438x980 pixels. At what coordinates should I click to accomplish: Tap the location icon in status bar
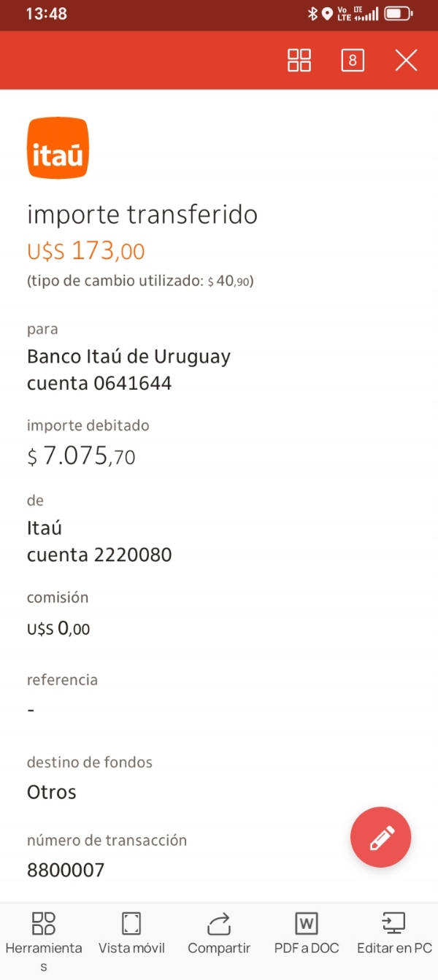point(327,13)
